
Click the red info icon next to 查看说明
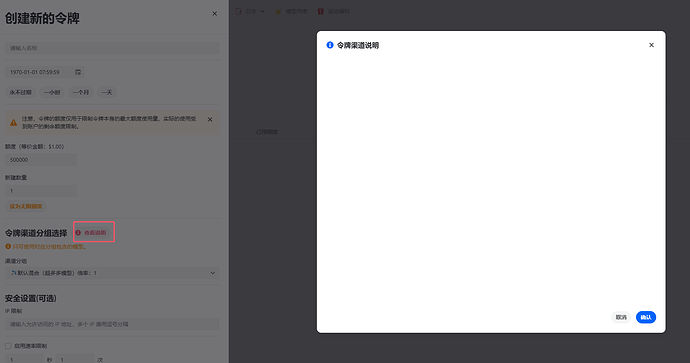click(x=78, y=233)
